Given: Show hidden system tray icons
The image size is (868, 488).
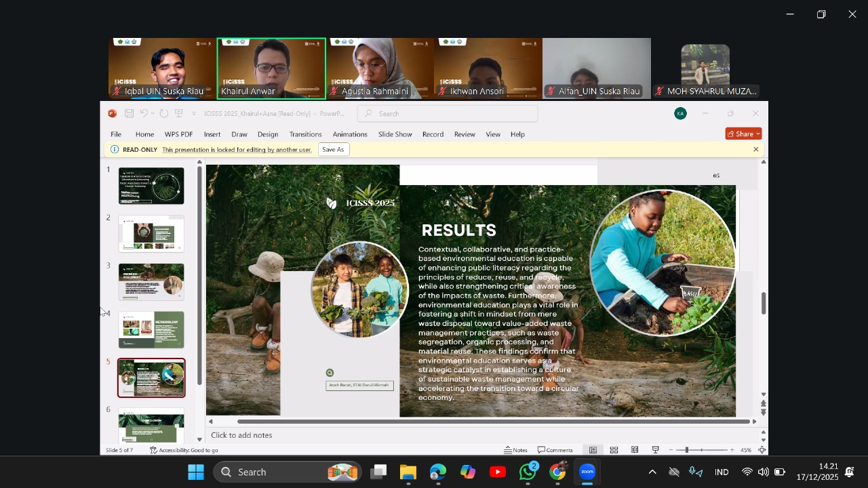Looking at the screenshot, I should coord(652,472).
